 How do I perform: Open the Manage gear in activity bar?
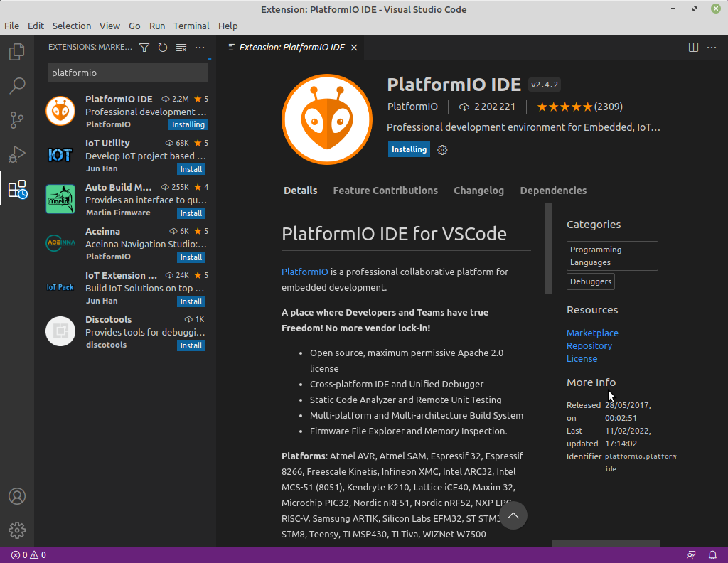[17, 530]
